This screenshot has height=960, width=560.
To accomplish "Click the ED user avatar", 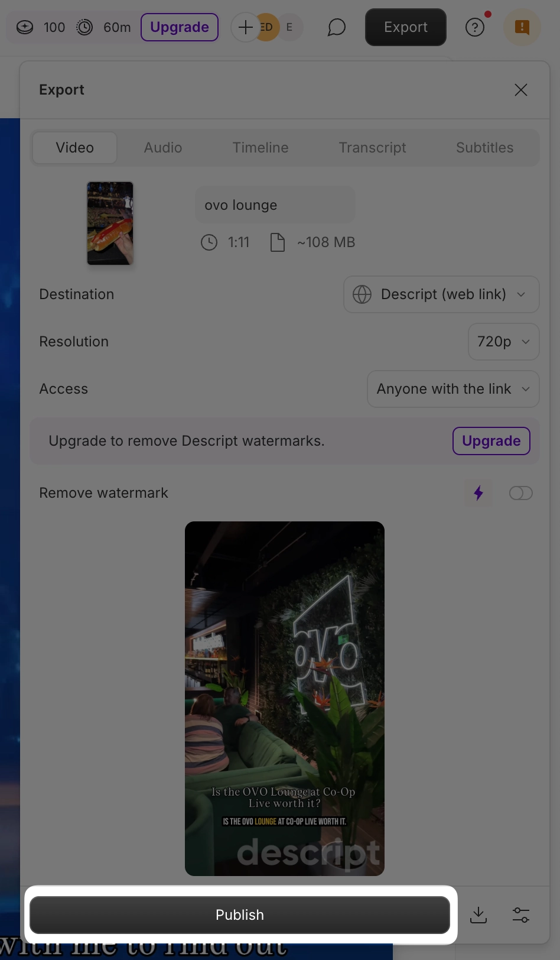I will 268,27.
